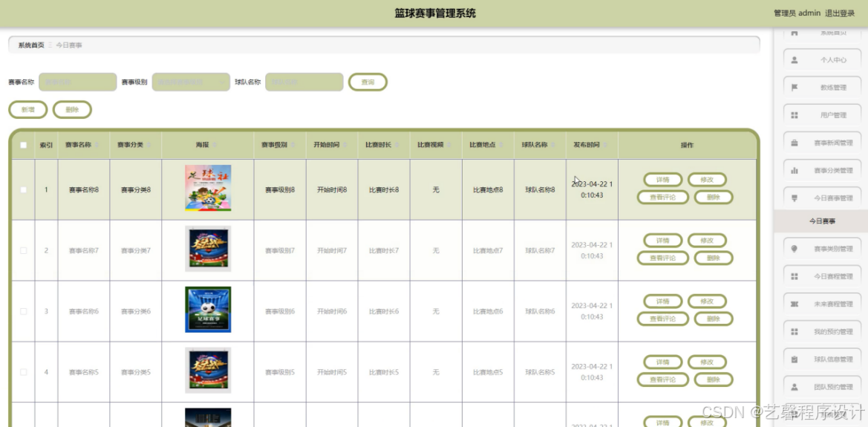Click 删除 in row 赛事名称7

[714, 258]
